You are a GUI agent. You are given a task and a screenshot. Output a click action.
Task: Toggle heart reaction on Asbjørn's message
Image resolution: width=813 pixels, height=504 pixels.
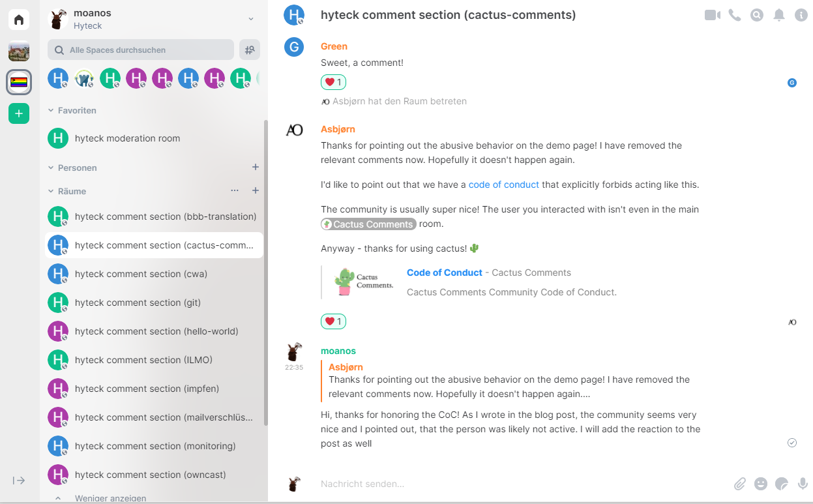click(x=333, y=321)
